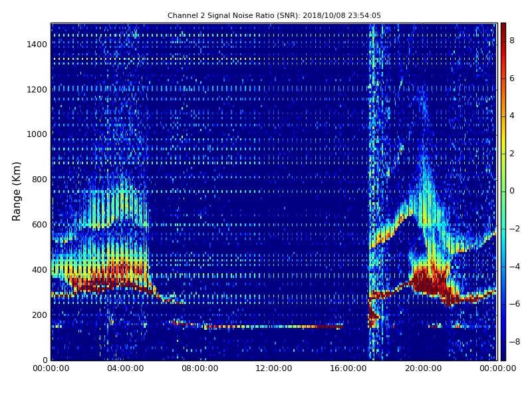Click colorbar label 0
Image resolution: width=532 pixels, height=399 pixels.
tap(512, 191)
